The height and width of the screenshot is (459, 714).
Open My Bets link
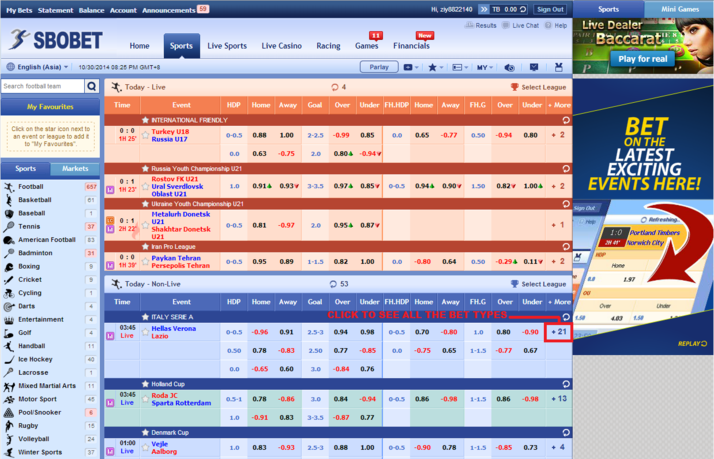(x=19, y=10)
